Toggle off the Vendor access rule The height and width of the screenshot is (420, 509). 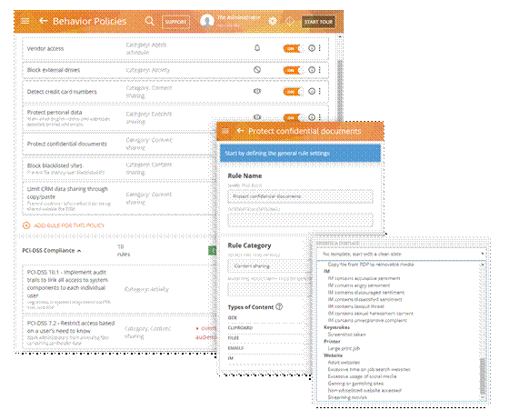coord(294,49)
